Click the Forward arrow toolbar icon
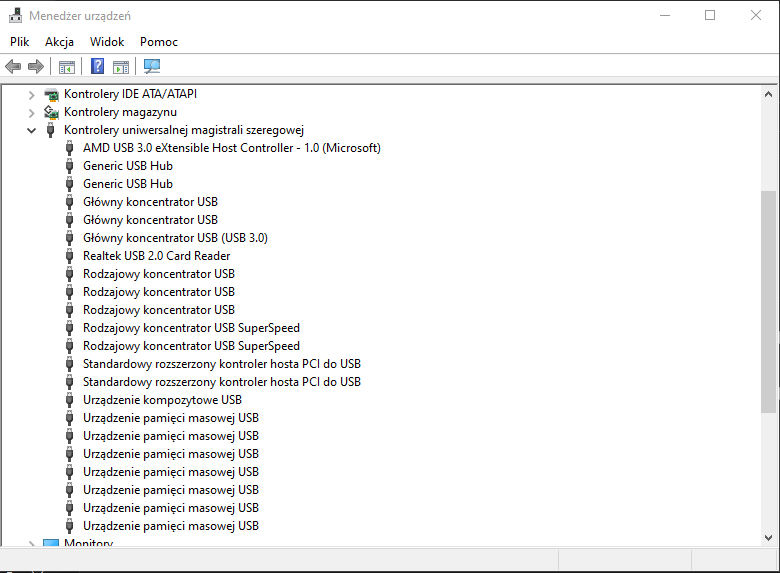 pos(36,66)
